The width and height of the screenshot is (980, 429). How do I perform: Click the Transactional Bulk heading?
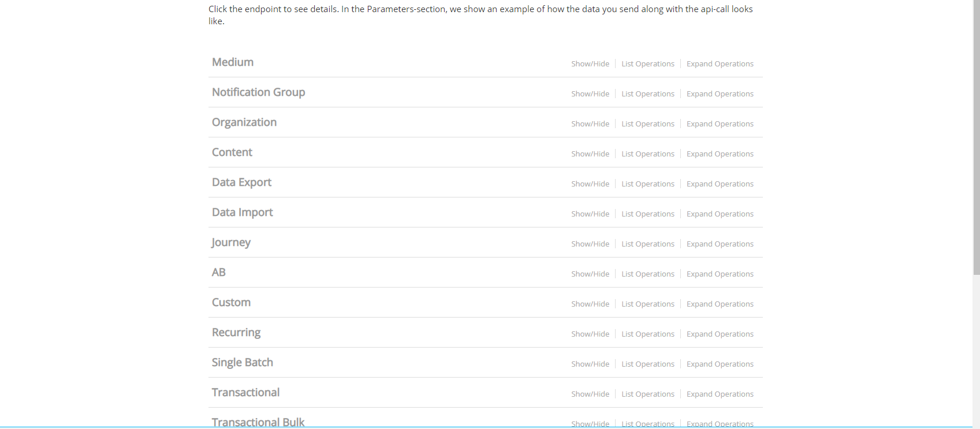click(x=258, y=422)
